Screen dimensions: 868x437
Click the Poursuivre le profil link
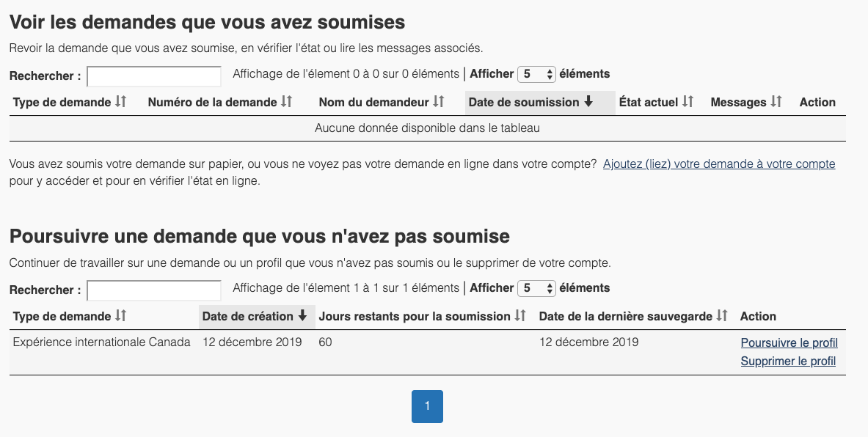[789, 342]
